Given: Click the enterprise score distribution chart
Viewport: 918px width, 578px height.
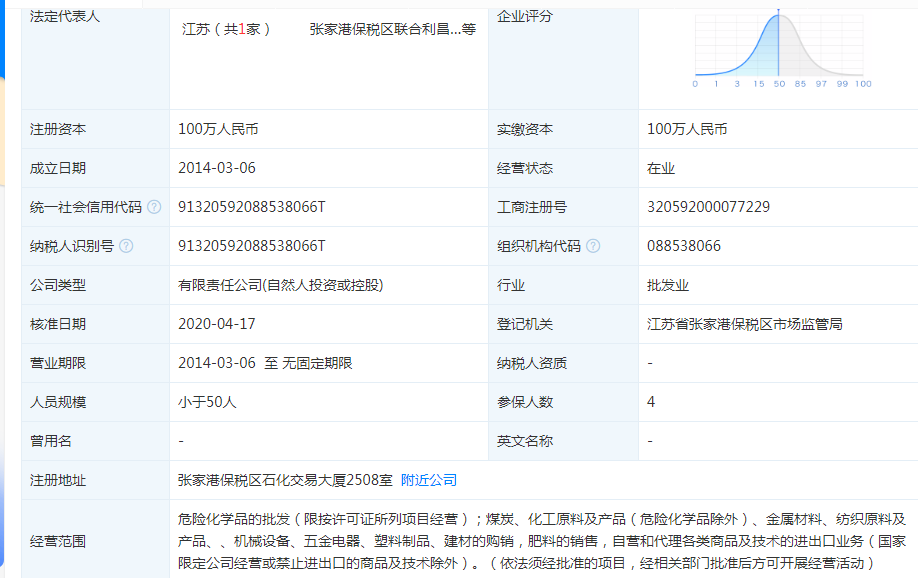Looking at the screenshot, I should coord(782,50).
